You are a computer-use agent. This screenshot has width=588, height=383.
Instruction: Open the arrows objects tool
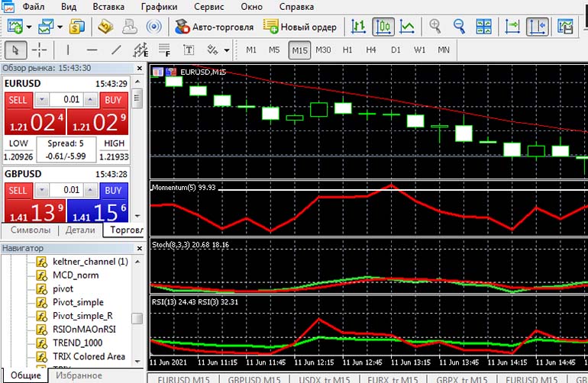coord(212,50)
